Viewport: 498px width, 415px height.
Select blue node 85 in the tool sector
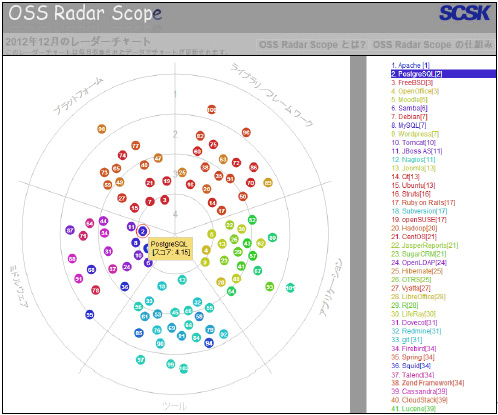point(139,333)
